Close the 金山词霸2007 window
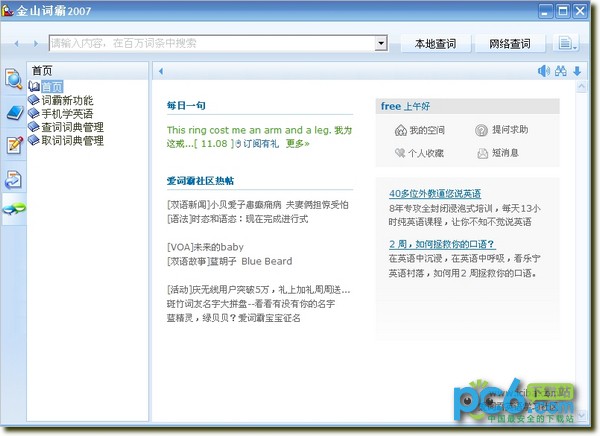Screen dimensions: 600x436 coord(580,11)
